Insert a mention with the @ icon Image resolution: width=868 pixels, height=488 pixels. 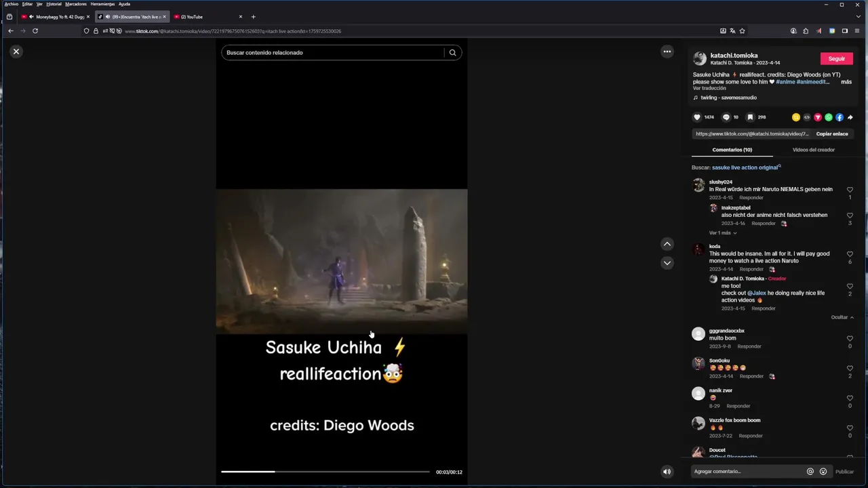tap(810, 472)
